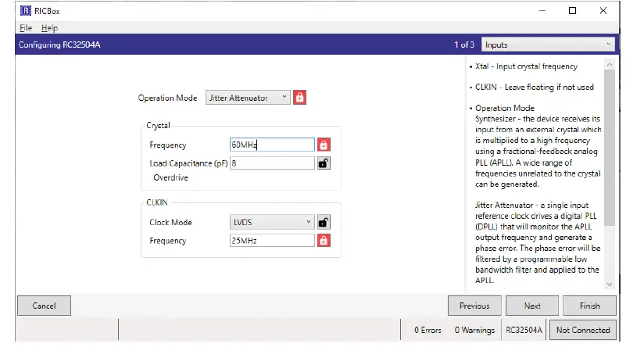644x347 pixels.
Task: Click the 'Operation Mode' field label
Action: click(167, 98)
